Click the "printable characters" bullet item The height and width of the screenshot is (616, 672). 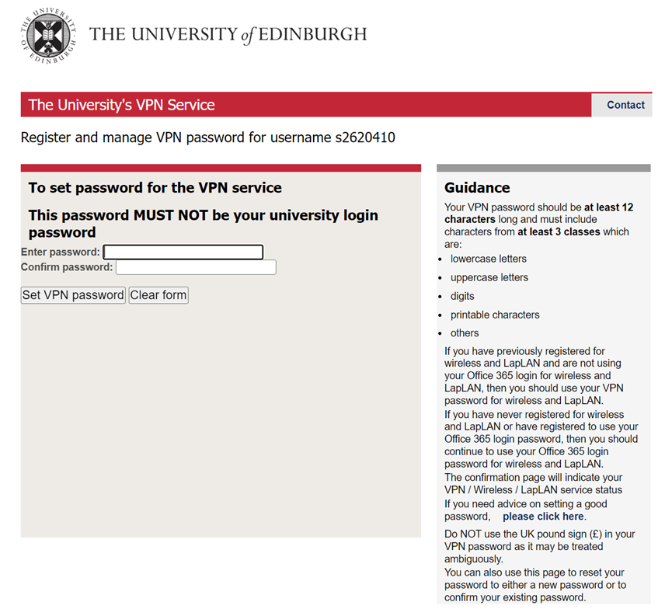click(x=495, y=315)
